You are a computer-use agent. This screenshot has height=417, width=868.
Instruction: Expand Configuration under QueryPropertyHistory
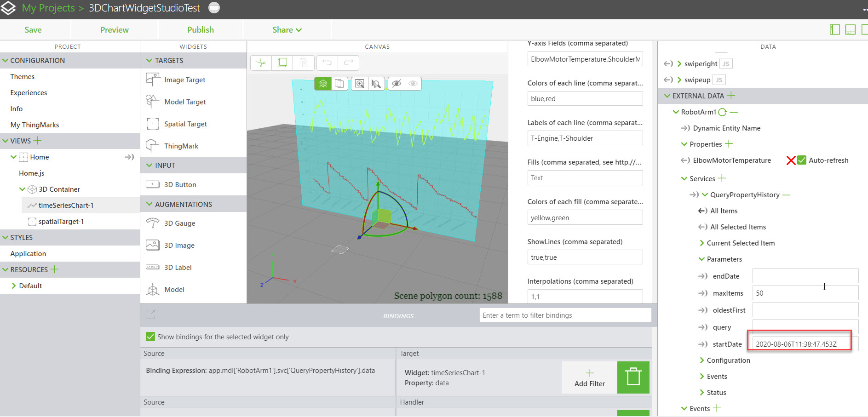702,360
